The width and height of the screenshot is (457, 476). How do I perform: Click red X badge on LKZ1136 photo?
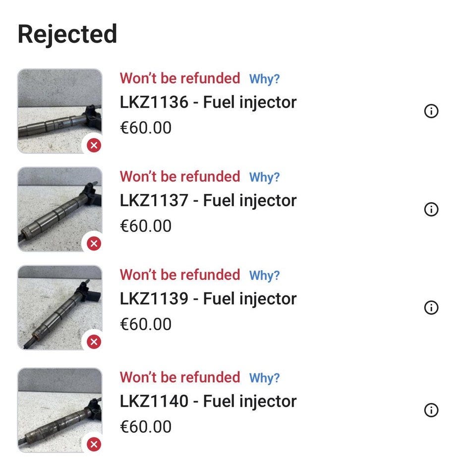94,145
